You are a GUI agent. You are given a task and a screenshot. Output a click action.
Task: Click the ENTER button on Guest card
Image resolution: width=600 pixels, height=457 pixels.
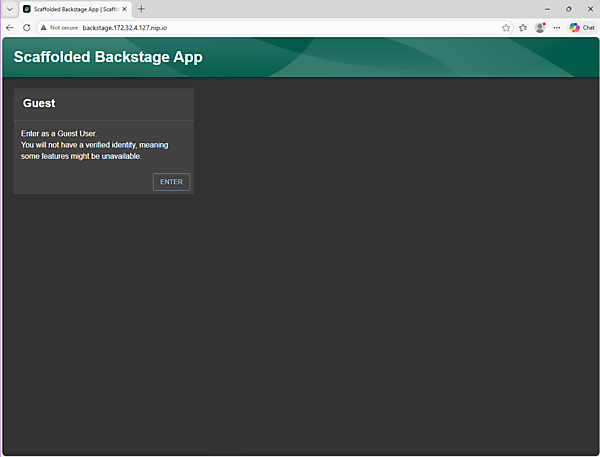click(171, 182)
